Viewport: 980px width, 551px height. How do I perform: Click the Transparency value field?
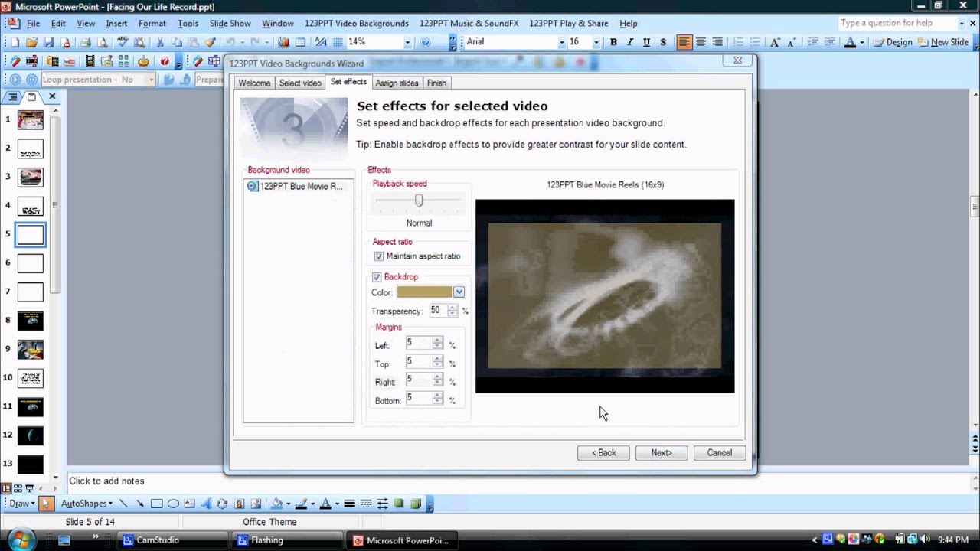(437, 311)
